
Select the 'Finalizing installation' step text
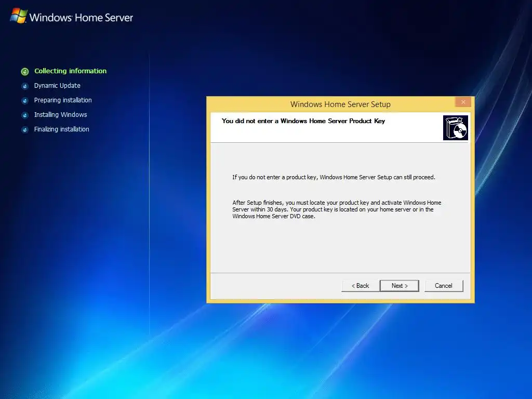pos(61,129)
